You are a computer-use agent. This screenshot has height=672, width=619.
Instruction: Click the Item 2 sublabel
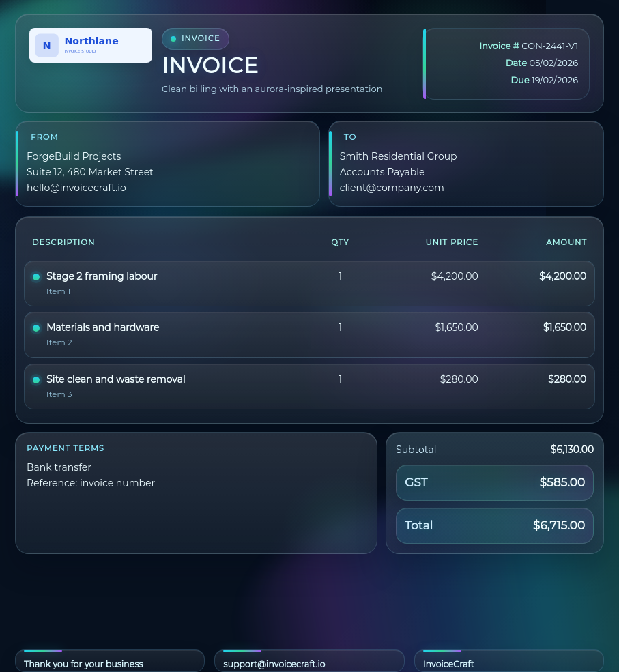(59, 343)
